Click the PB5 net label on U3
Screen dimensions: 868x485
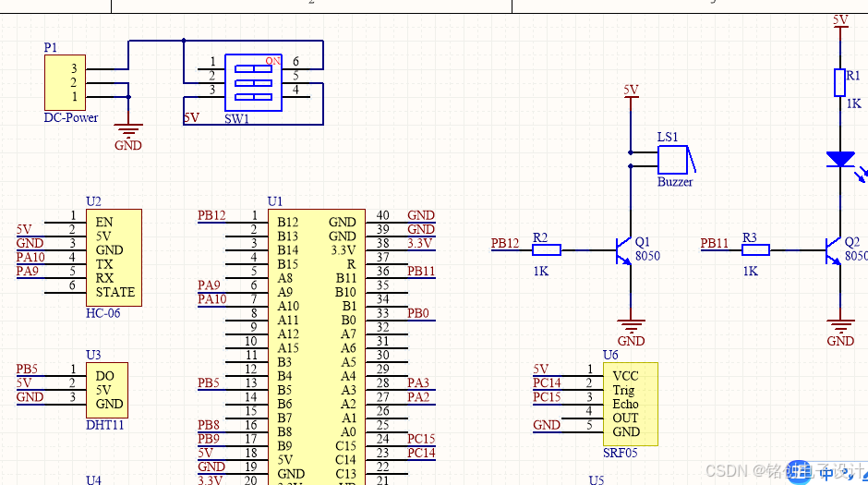[27, 370]
